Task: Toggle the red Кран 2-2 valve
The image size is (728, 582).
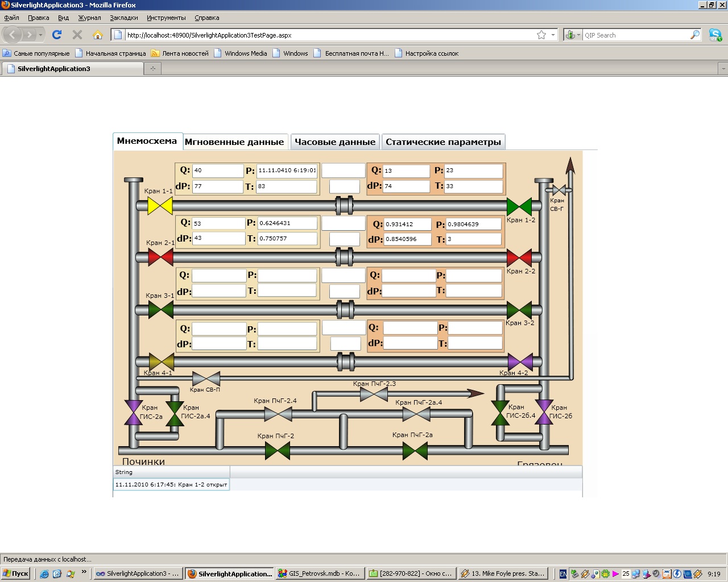Action: (519, 257)
